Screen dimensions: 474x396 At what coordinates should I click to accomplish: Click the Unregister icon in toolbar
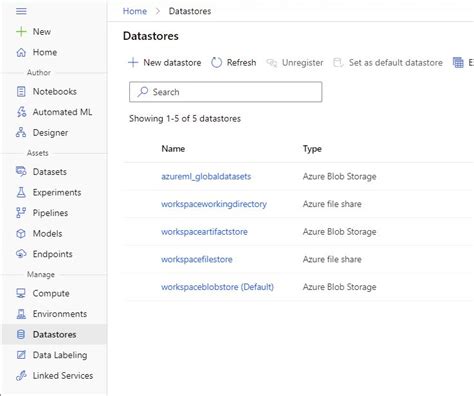click(x=272, y=63)
